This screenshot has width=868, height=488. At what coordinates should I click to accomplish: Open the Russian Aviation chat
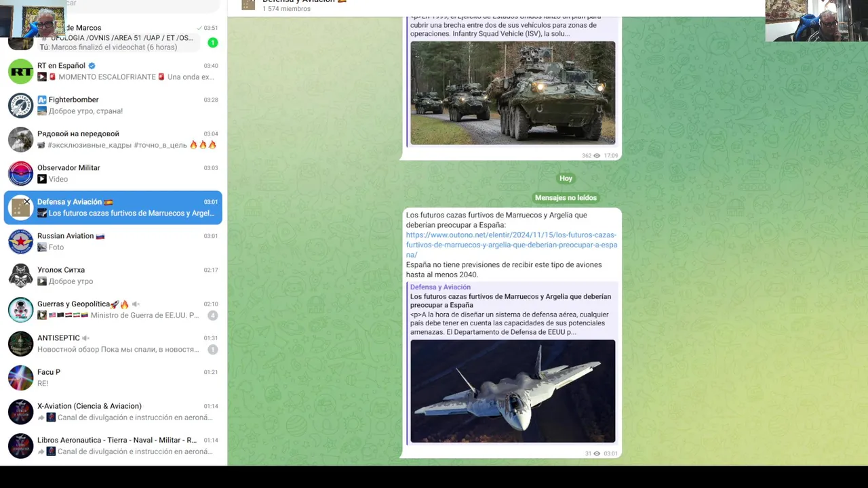coord(113,241)
